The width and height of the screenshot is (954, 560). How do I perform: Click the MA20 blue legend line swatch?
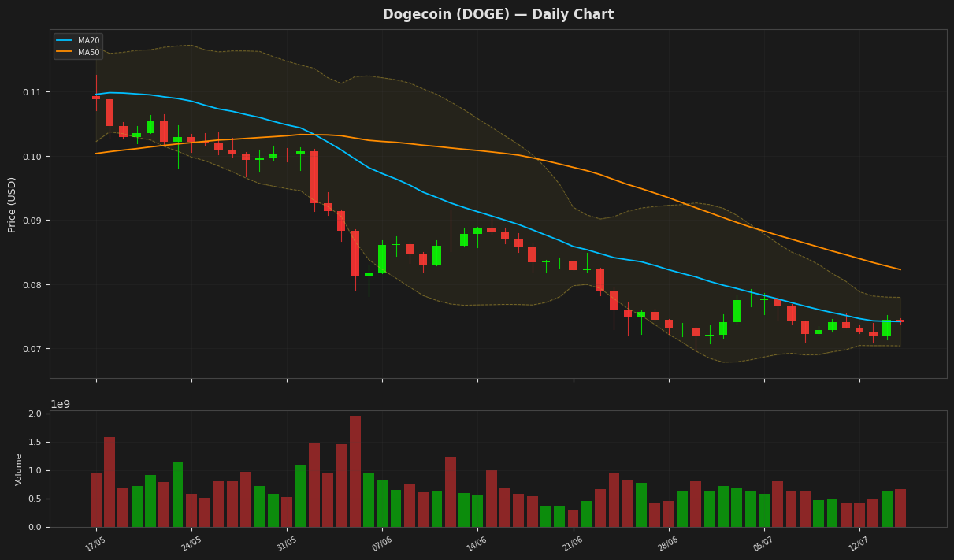65,40
